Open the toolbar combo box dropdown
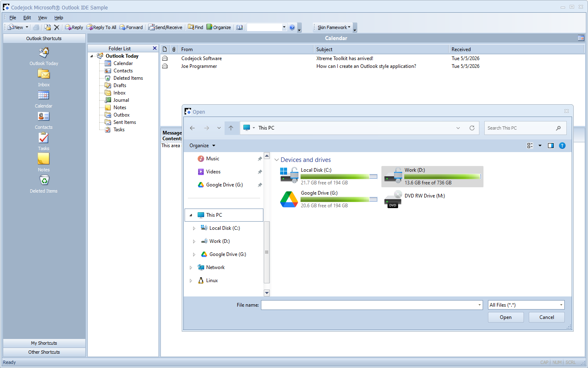 click(x=284, y=27)
